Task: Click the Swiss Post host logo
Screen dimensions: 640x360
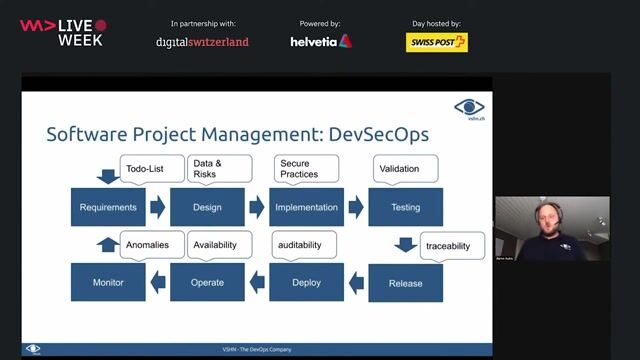Action: 437,42
